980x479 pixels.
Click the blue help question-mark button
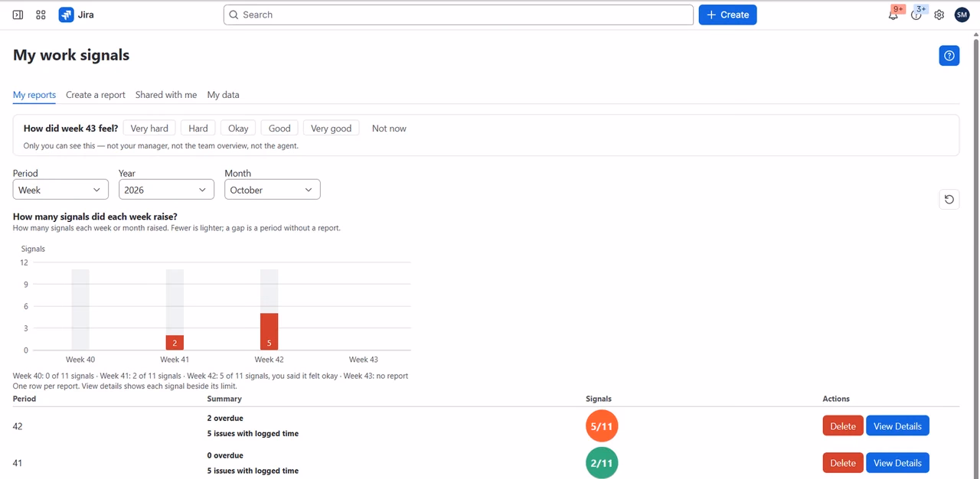[x=949, y=55]
